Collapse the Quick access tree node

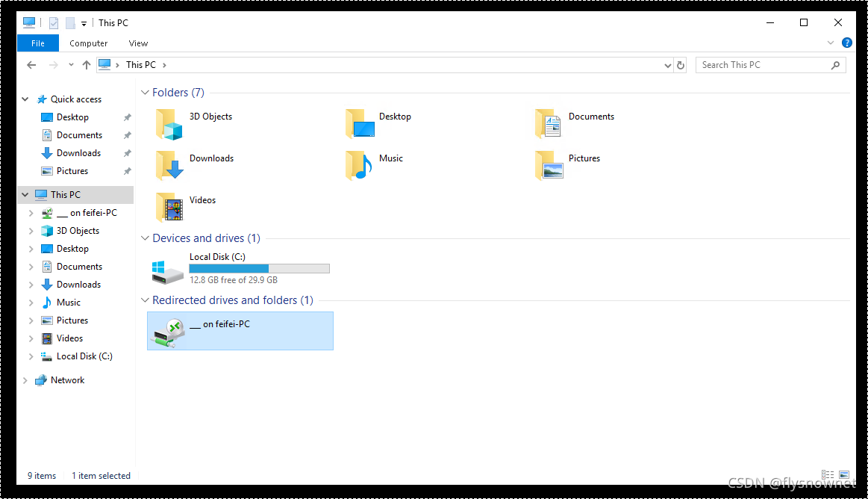coord(25,99)
